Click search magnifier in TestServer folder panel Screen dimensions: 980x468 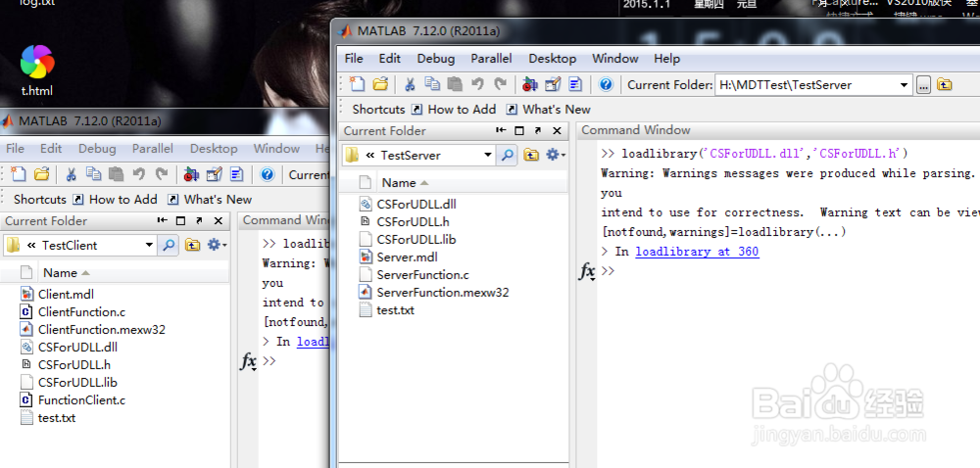point(507,156)
